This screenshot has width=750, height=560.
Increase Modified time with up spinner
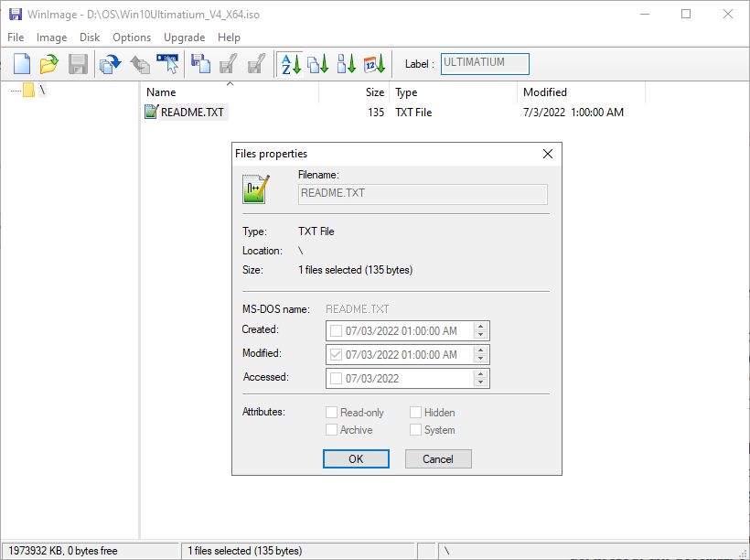[x=481, y=350]
